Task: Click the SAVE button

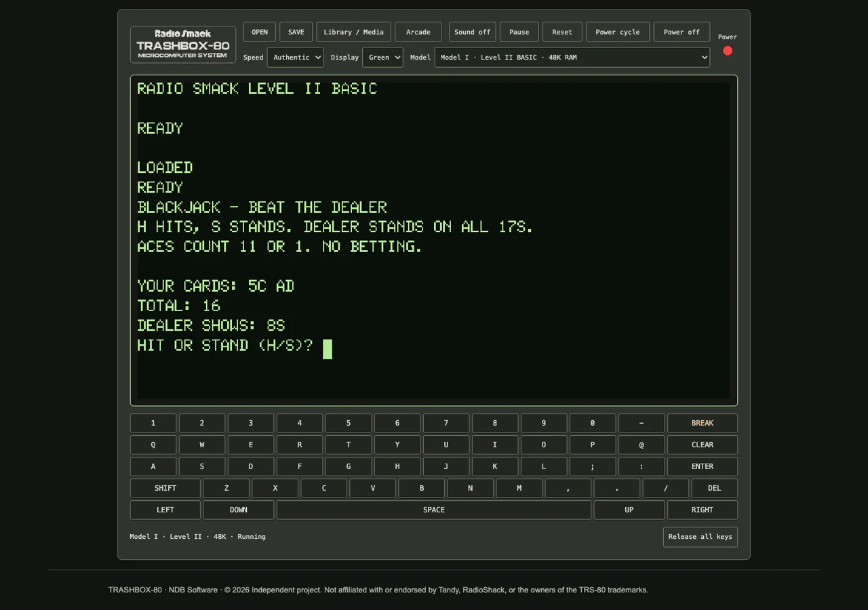Action: [296, 32]
